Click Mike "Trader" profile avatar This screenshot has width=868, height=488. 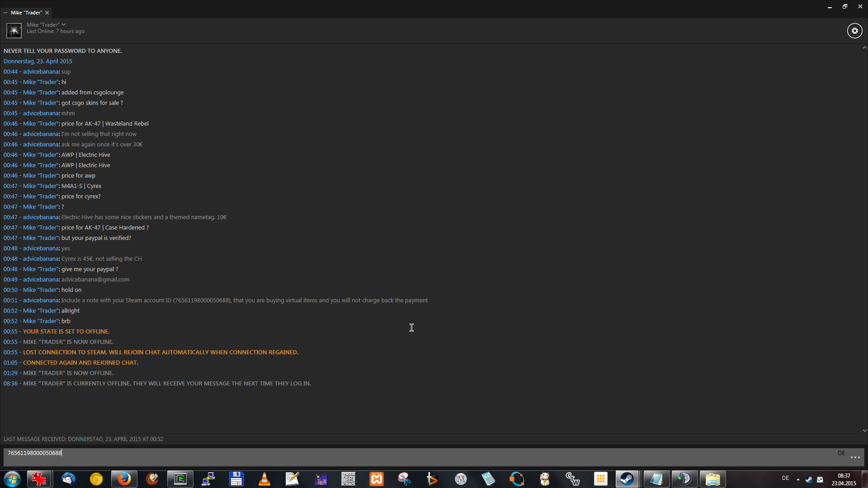[x=14, y=30]
